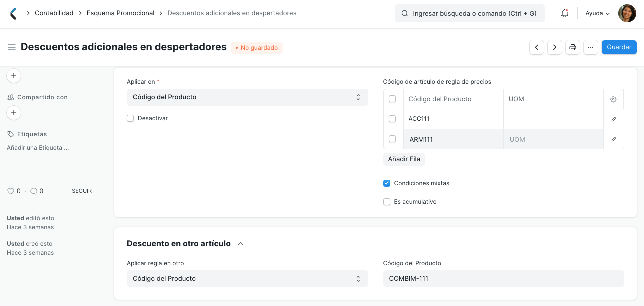This screenshot has width=644, height=306.
Task: Open the app home logo
Action: tap(13, 14)
